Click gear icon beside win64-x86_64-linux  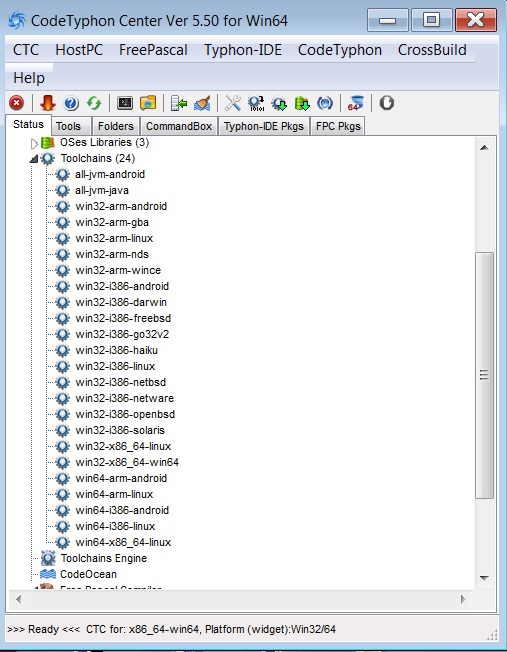point(62,542)
